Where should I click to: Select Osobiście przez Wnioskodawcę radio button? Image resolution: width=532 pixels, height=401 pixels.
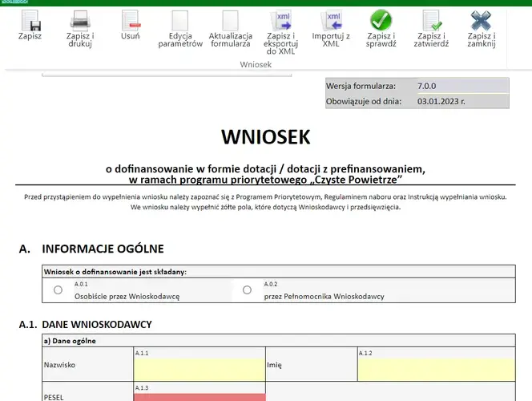[58, 290]
